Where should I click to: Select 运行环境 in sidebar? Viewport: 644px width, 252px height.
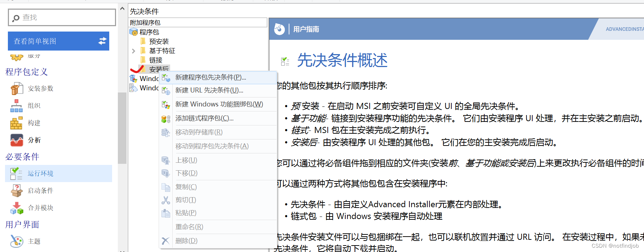(58, 173)
